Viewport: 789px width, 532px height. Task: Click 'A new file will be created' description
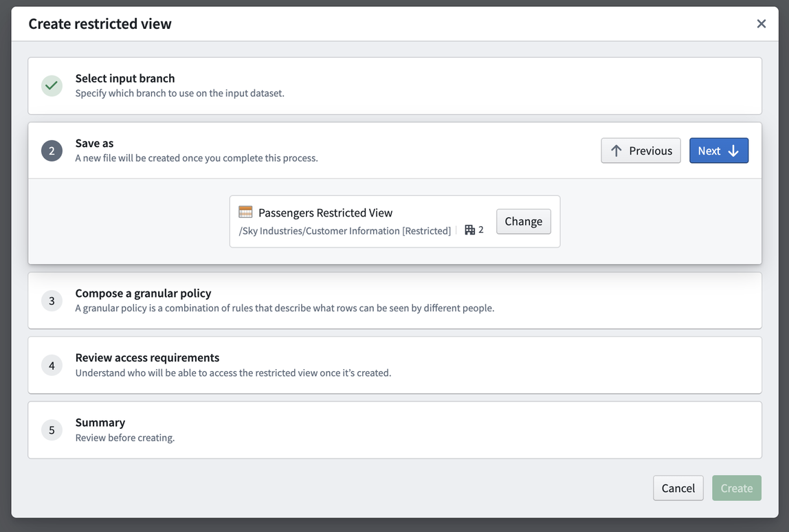click(197, 158)
